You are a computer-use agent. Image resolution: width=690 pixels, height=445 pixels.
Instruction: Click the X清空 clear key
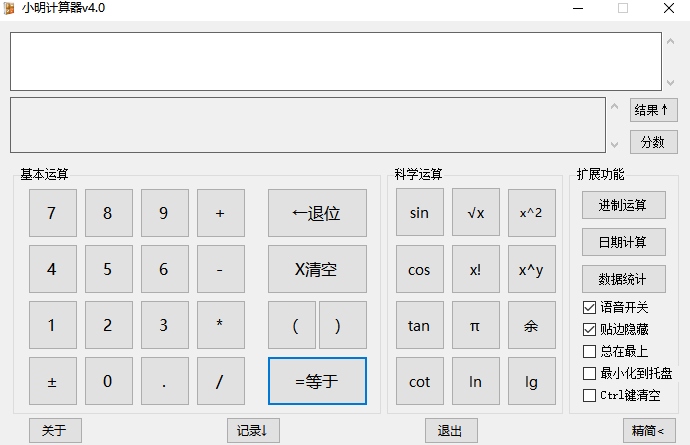pos(317,269)
